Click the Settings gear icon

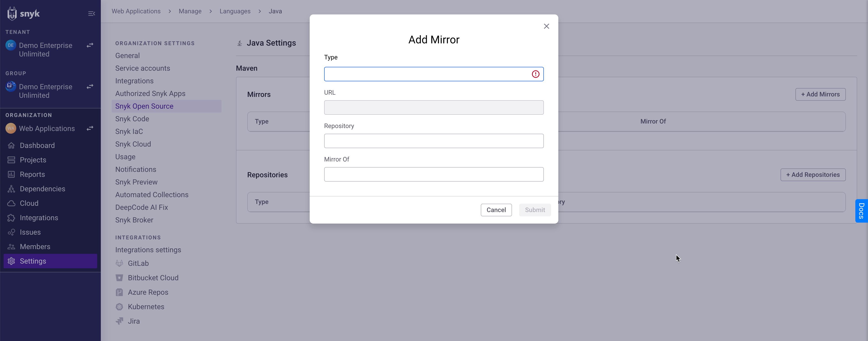tap(12, 261)
